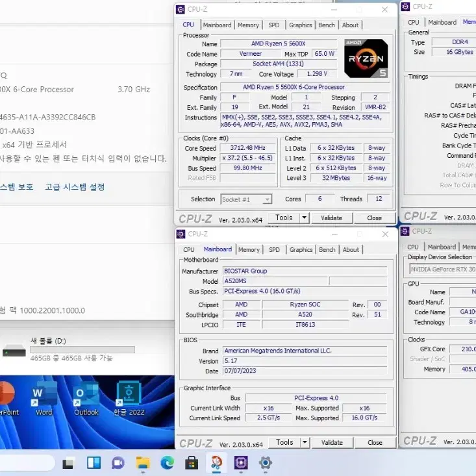This screenshot has height=476, width=476.
Task: Click Bus Speed value 99.80 MHz
Action: point(247,168)
